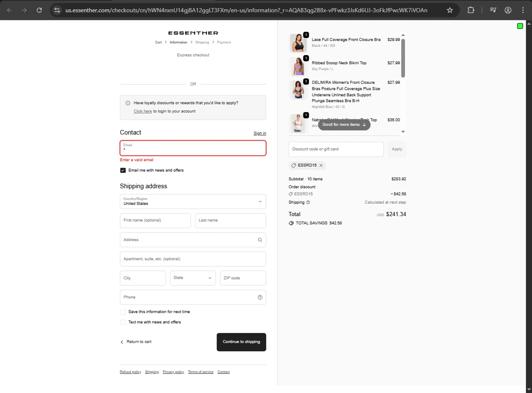
Task: Open the Terms of service link
Action: 201,372
